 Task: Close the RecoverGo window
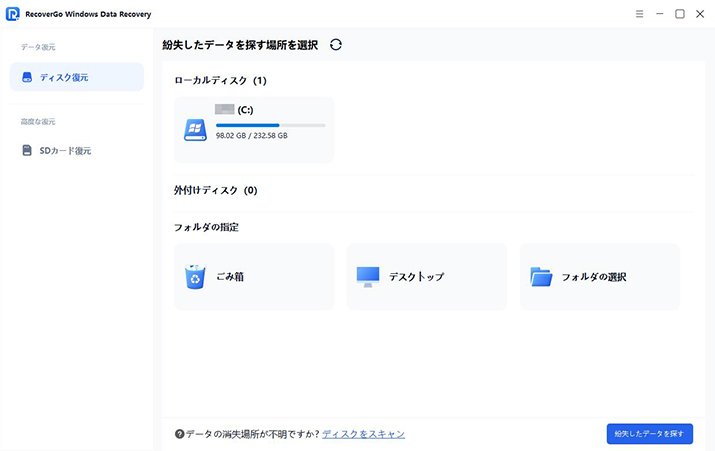(700, 14)
